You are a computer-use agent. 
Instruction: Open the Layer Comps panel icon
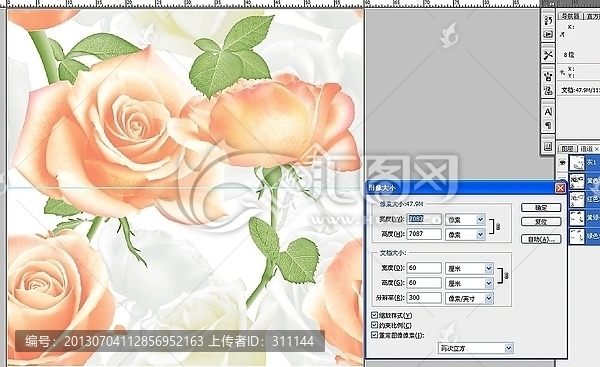pyautogui.click(x=548, y=147)
